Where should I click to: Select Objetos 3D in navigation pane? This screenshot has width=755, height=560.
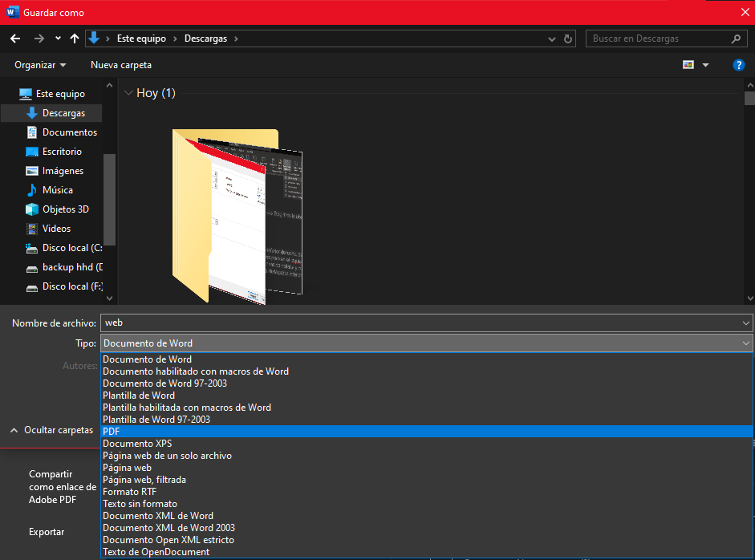(65, 209)
